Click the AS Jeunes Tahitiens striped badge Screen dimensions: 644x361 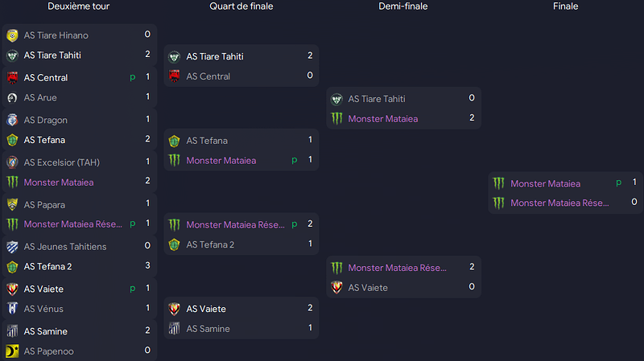(12, 247)
